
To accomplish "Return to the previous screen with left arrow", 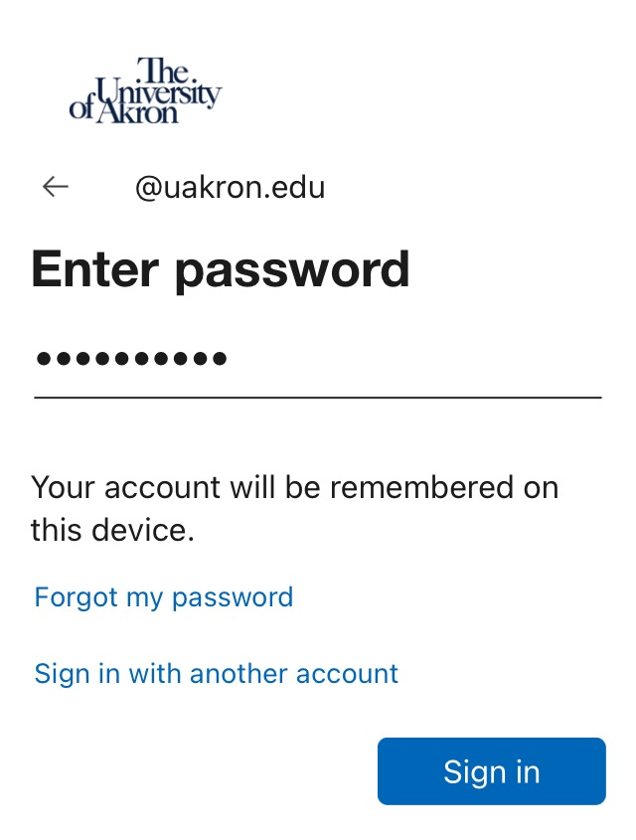I will [x=55, y=187].
